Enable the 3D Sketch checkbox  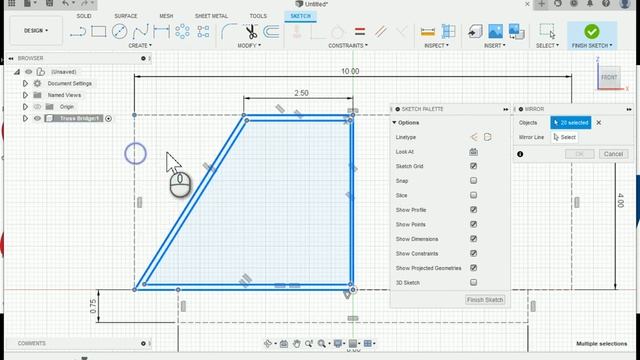coord(473,282)
